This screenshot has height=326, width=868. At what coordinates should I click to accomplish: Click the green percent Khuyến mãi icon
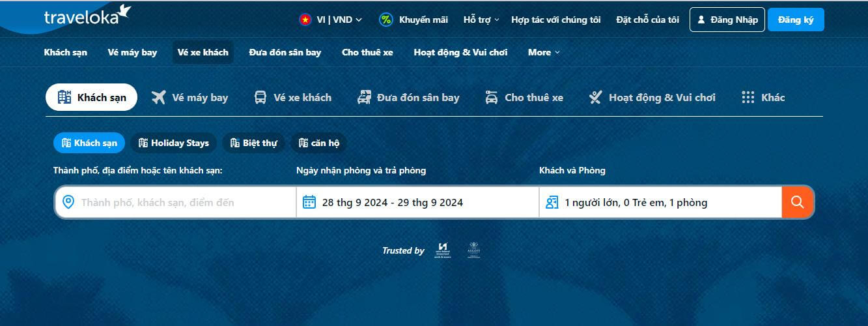(386, 20)
